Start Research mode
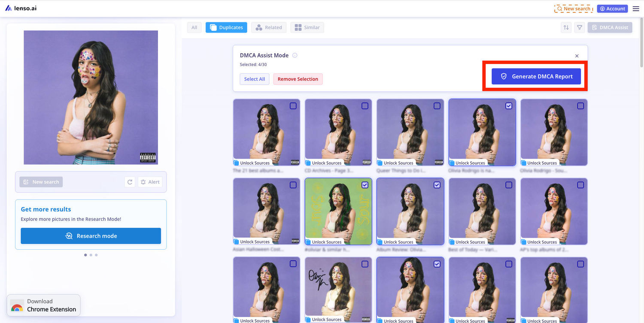This screenshot has width=644, height=323. pyautogui.click(x=91, y=236)
